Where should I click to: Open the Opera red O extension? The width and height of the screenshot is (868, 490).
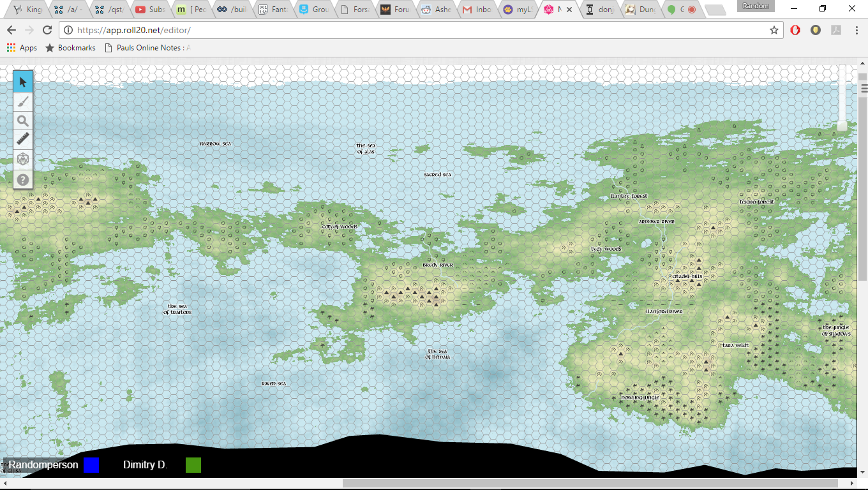tap(795, 30)
